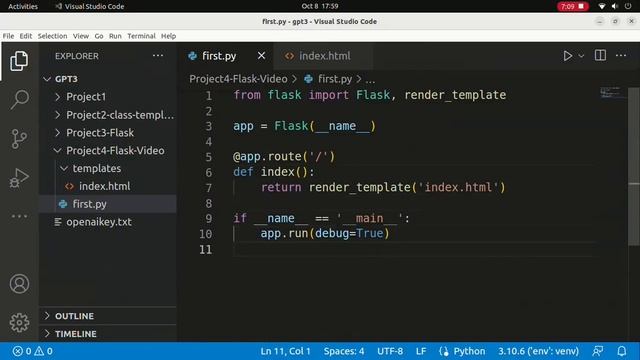Collapse the GPT3 root folder
640x360 pixels.
tap(47, 79)
